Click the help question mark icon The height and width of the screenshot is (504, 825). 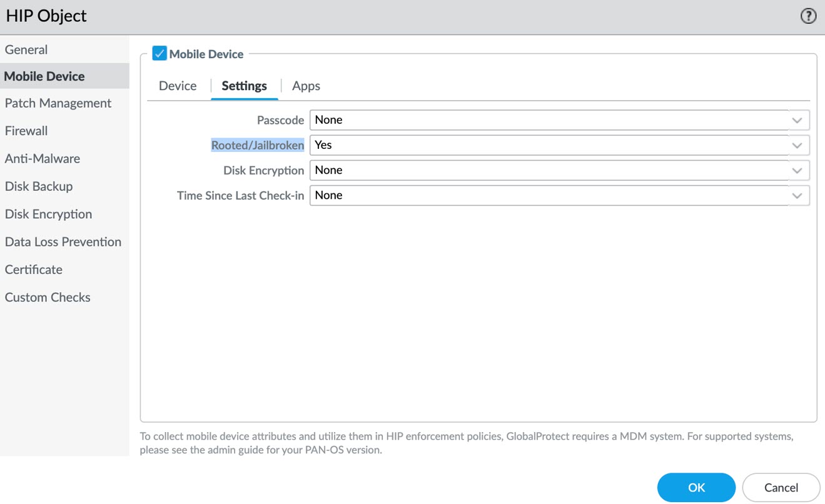tap(808, 16)
